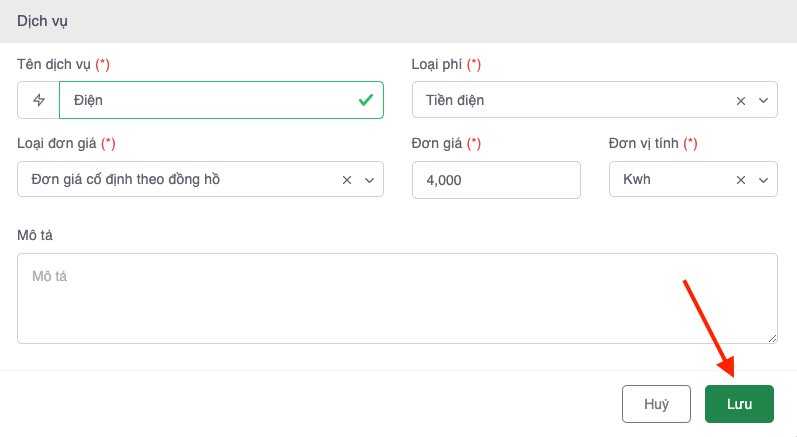Clear the Đơn giá cố định selection

pyautogui.click(x=347, y=180)
